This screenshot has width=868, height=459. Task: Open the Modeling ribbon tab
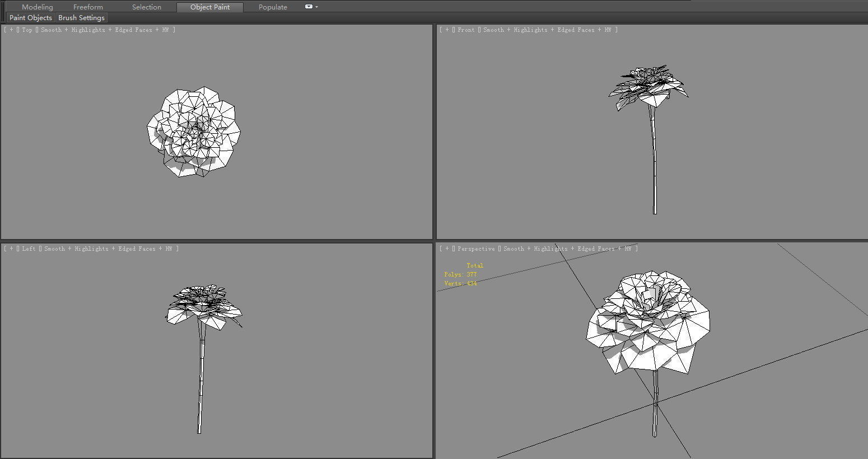38,7
